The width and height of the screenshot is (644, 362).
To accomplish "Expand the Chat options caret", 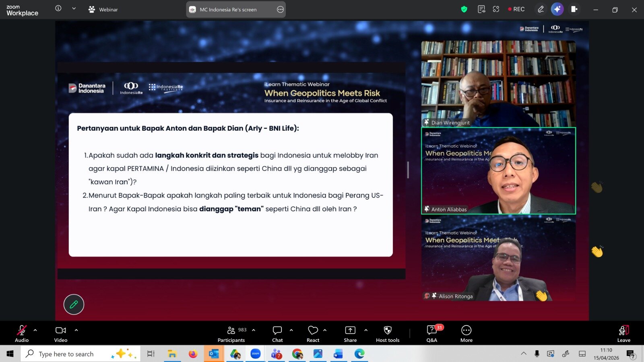I will (291, 330).
